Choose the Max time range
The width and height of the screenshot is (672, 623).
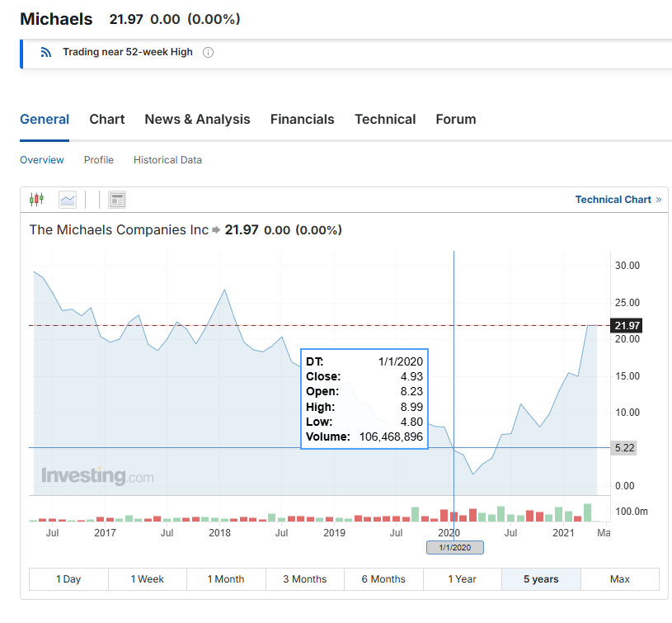click(619, 579)
